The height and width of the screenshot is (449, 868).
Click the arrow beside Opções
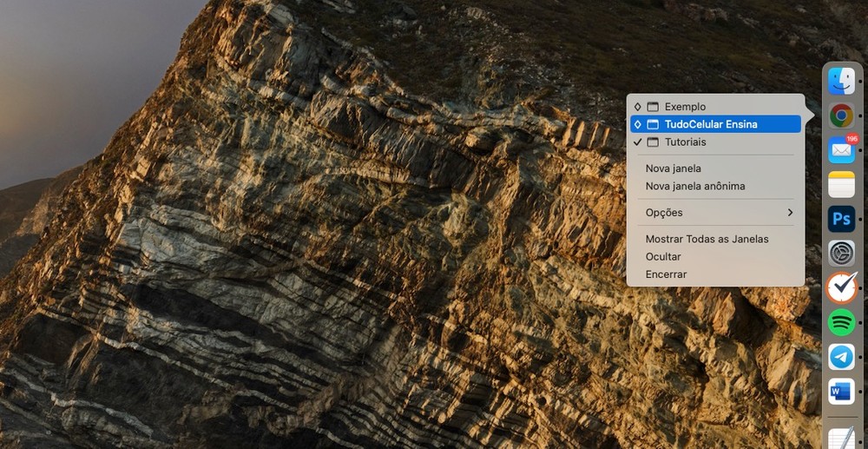[x=790, y=213]
